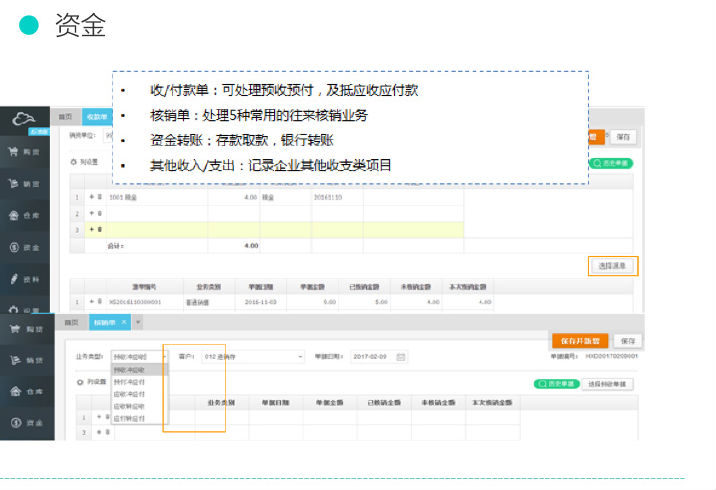This screenshot has height=490, width=716.
Task: Open 购货 purchasing module in upper sidebar
Action: [27, 152]
